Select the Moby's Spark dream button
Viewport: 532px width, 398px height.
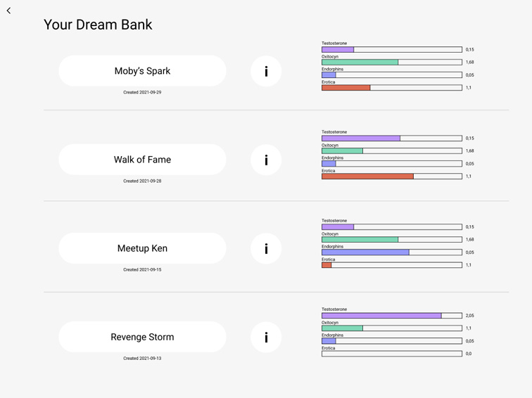click(142, 71)
